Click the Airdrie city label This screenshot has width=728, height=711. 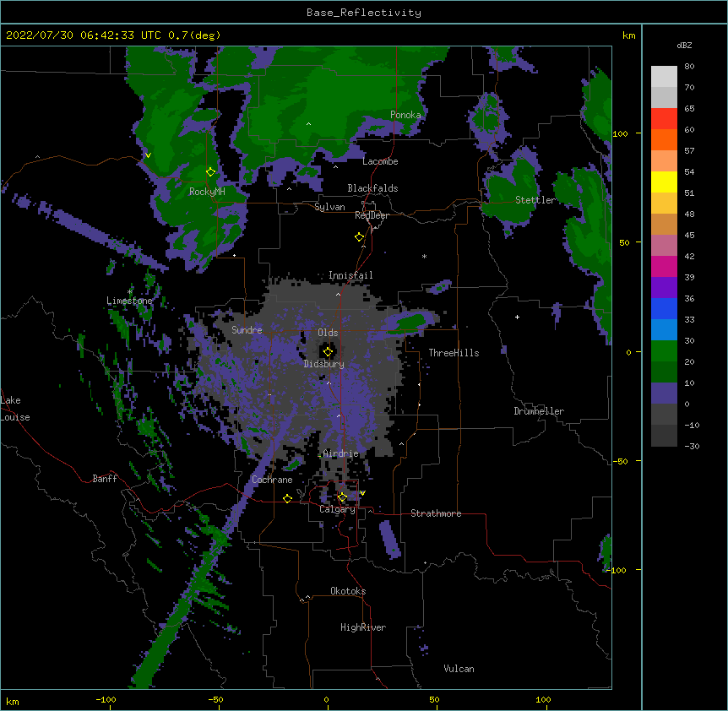(341, 453)
